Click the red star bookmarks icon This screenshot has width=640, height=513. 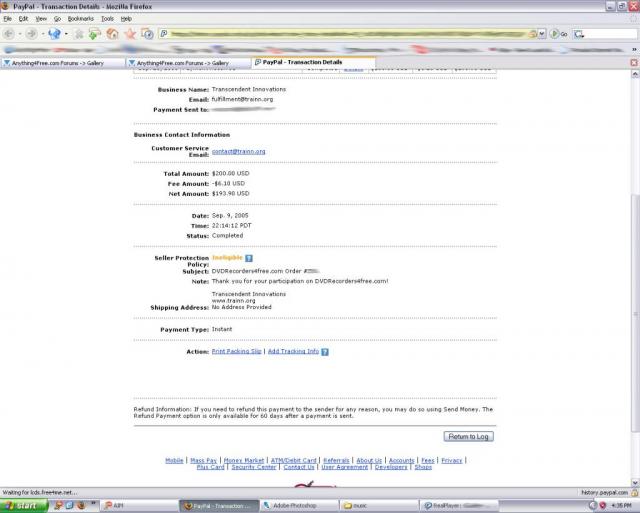130,34
